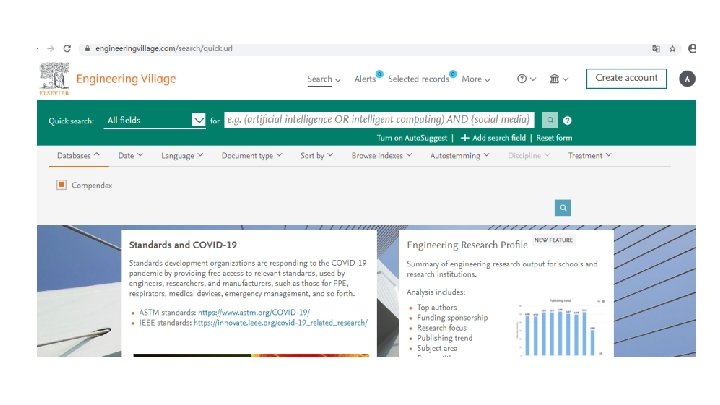Click the Create account button
The height and width of the screenshot is (405, 720).
click(626, 79)
